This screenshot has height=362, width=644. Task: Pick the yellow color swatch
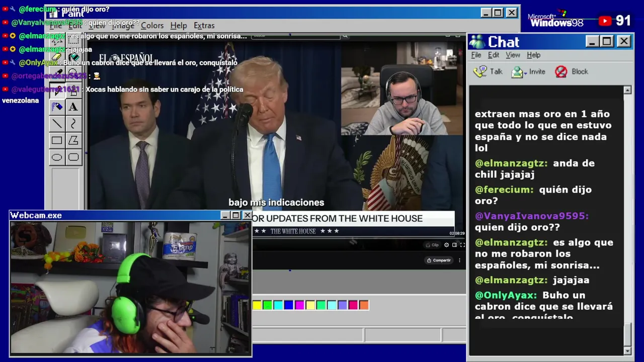pos(257,305)
